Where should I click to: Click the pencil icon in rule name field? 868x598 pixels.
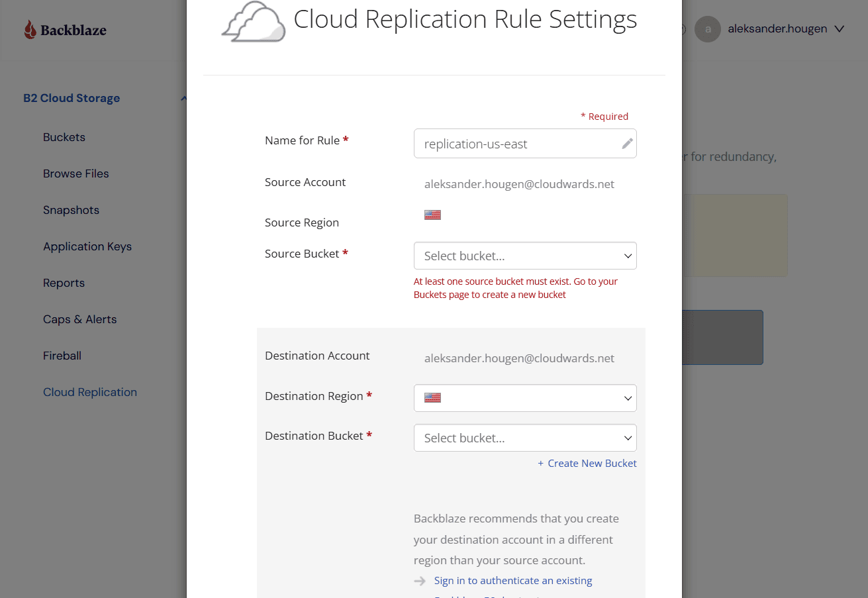tap(627, 144)
